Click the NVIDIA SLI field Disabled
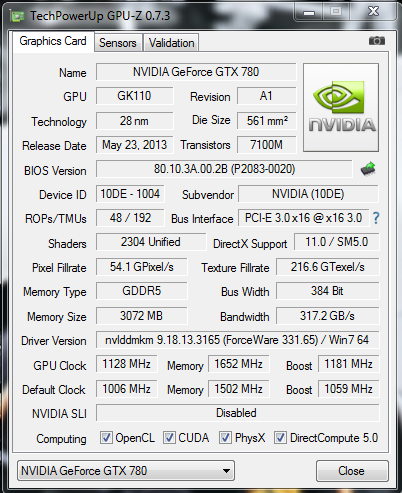 point(237,413)
